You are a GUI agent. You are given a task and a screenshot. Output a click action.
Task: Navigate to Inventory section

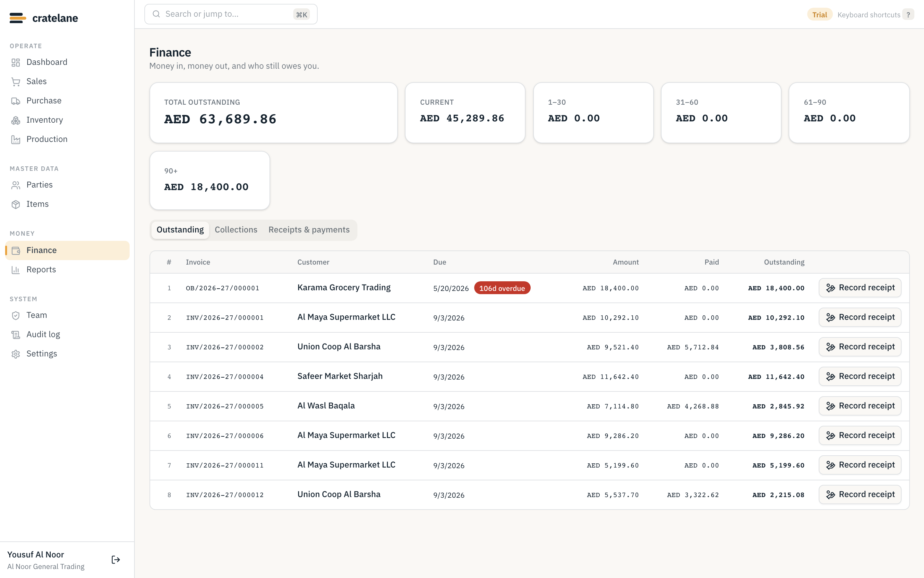68,120
